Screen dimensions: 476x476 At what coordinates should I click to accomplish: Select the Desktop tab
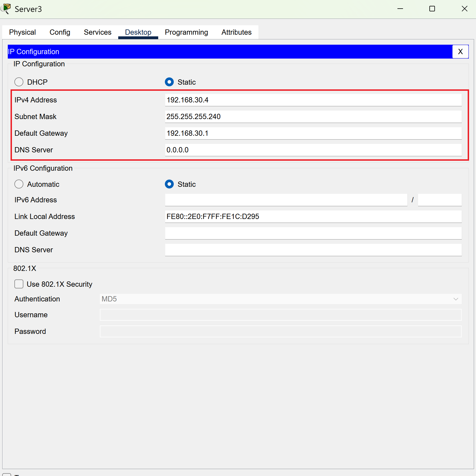point(138,32)
